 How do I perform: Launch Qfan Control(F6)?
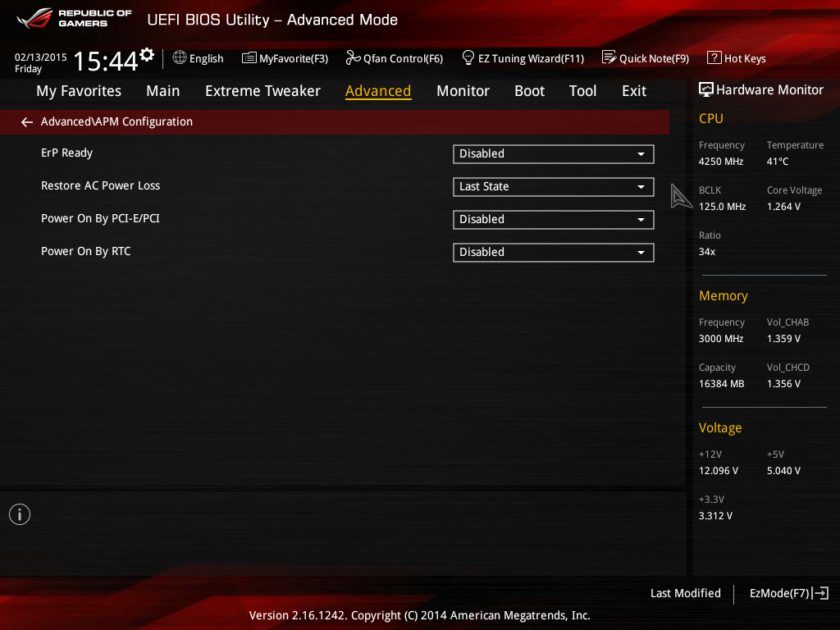click(403, 58)
